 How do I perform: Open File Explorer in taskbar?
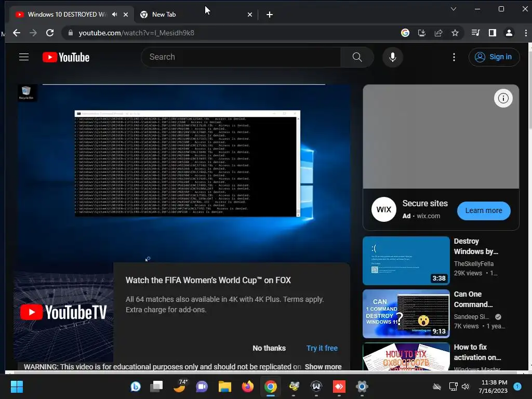pyautogui.click(x=224, y=387)
